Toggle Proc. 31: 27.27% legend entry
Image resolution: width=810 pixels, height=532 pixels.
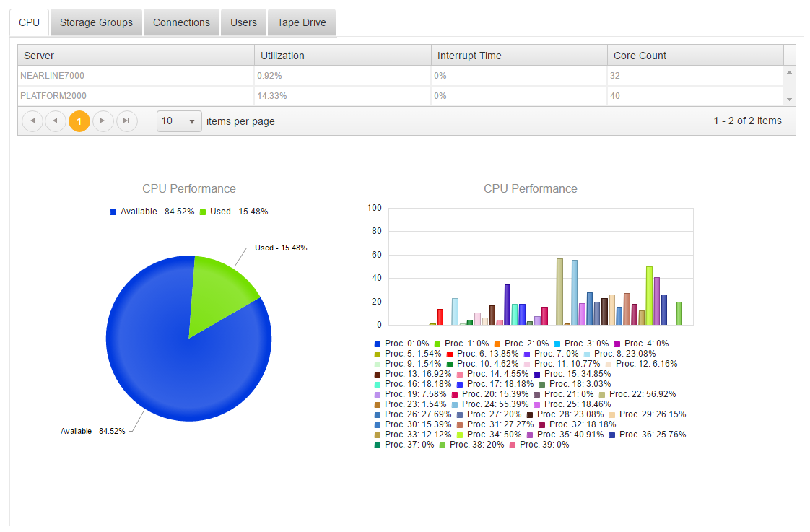point(495,424)
